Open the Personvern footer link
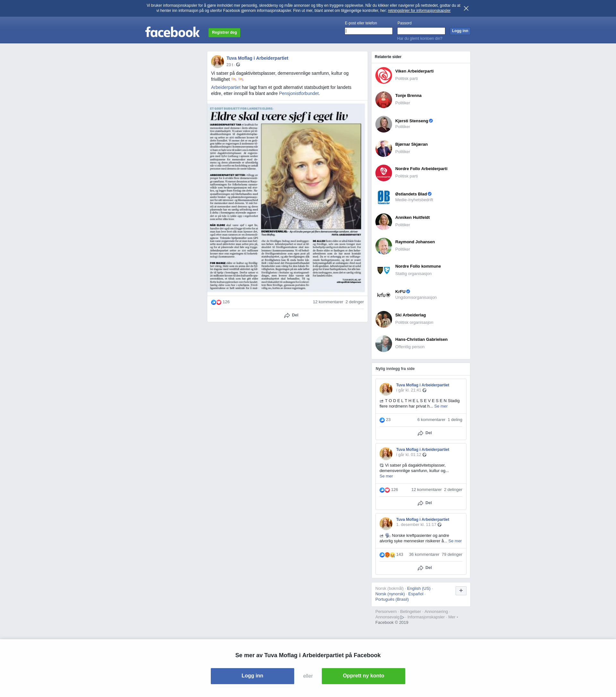Viewport: 616px width, 697px height. 386,611
